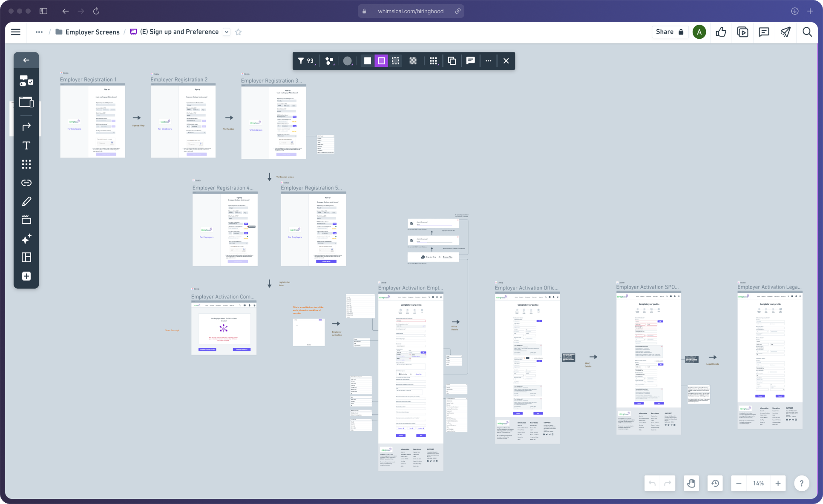Select the Text tool in the left toolbar

(x=26, y=145)
